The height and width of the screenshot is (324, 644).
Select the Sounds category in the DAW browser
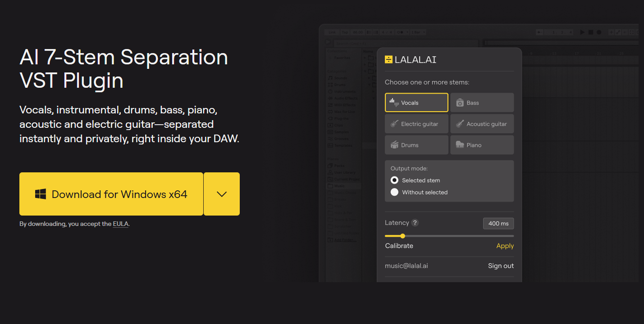pos(340,78)
